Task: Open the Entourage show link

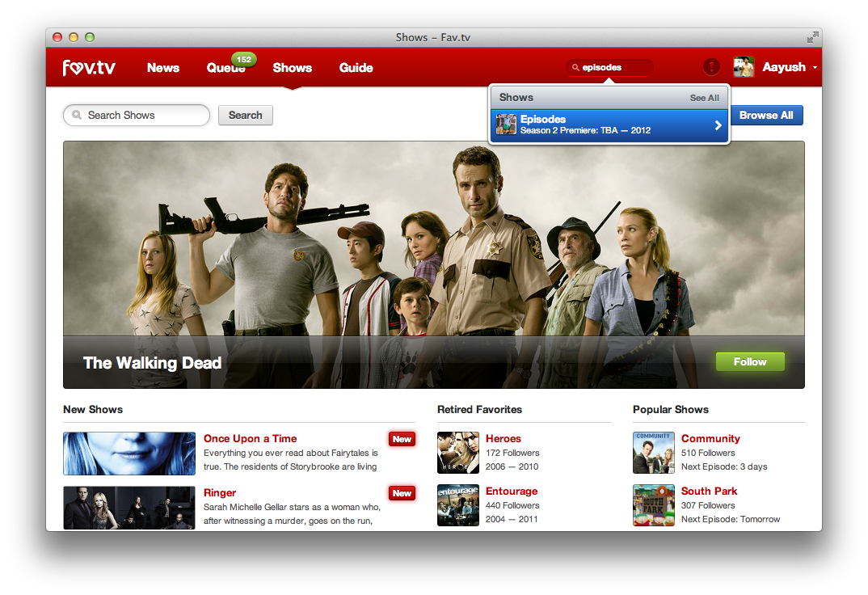Action: point(512,491)
